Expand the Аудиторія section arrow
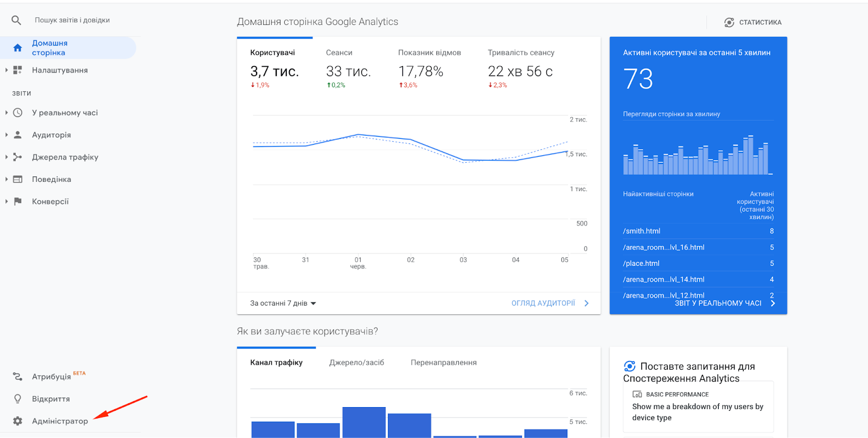The width and height of the screenshot is (868, 438). [x=7, y=135]
